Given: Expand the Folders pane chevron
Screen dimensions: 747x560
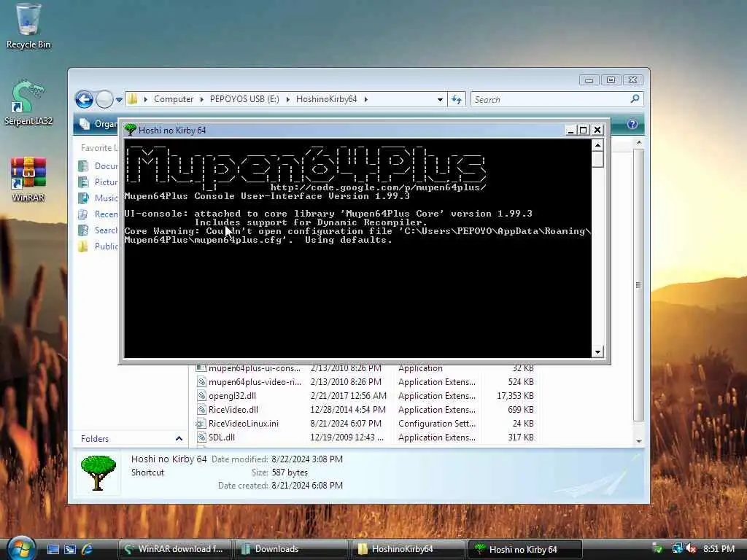Looking at the screenshot, I should click(179, 438).
